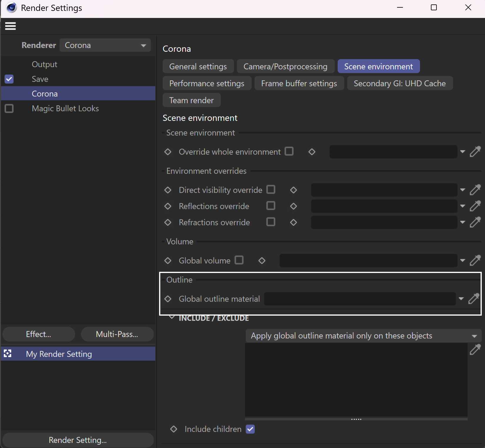The width and height of the screenshot is (485, 448).
Task: Enable Magic Bullet Looks checkbox
Action: pyautogui.click(x=9, y=108)
